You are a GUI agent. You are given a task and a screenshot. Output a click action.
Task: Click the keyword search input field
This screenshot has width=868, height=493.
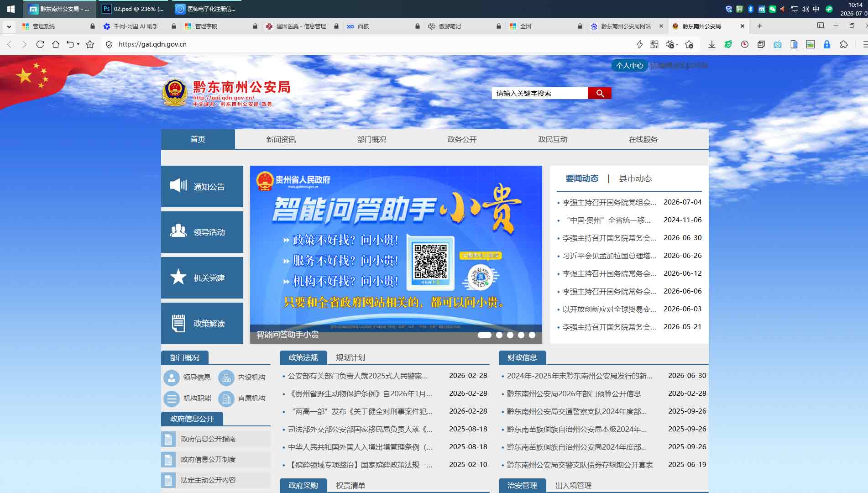(540, 93)
